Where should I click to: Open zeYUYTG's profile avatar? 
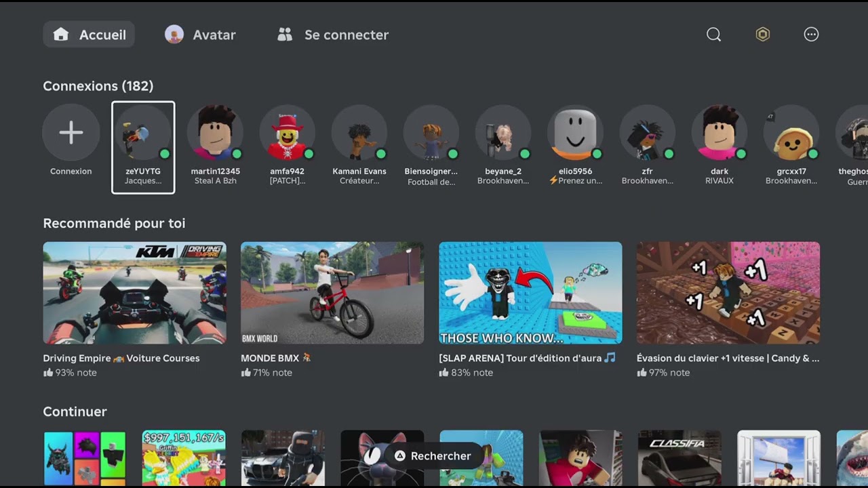point(143,133)
